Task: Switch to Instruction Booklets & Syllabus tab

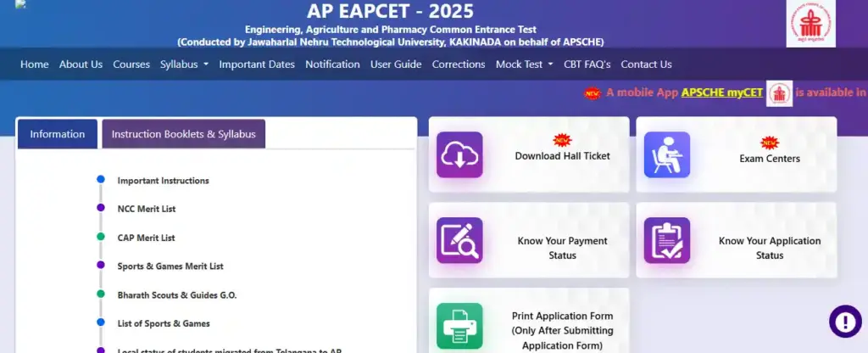Action: click(183, 134)
